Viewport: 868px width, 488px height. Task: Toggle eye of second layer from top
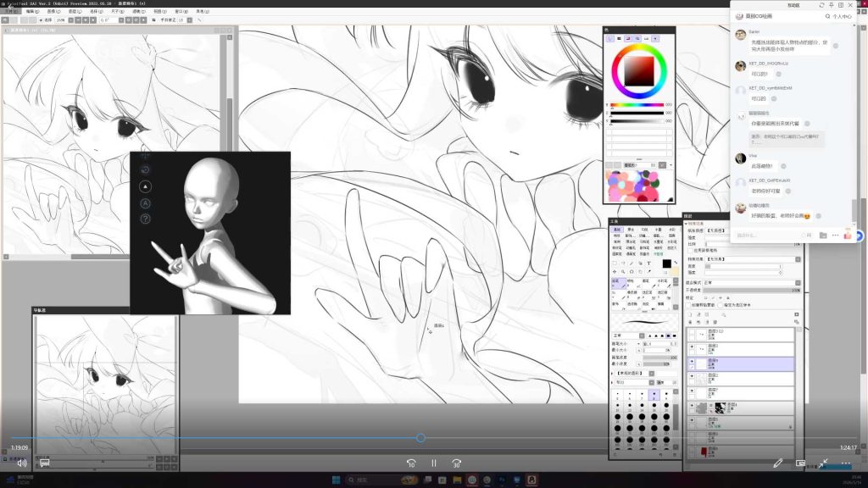coord(692,347)
